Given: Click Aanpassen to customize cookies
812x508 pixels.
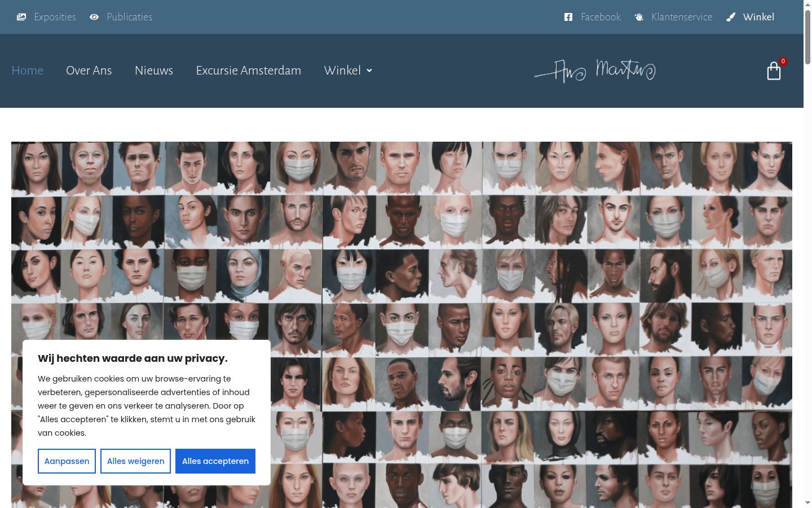Looking at the screenshot, I should (67, 461).
